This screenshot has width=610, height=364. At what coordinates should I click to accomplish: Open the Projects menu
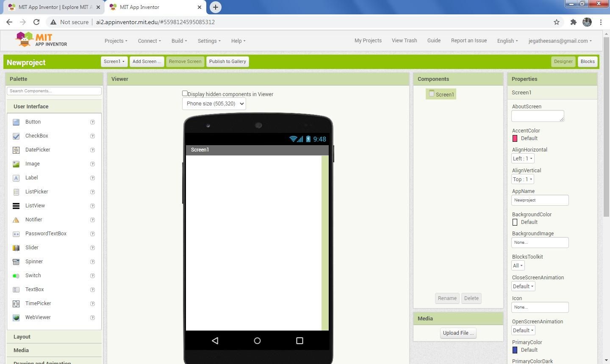[x=116, y=41]
